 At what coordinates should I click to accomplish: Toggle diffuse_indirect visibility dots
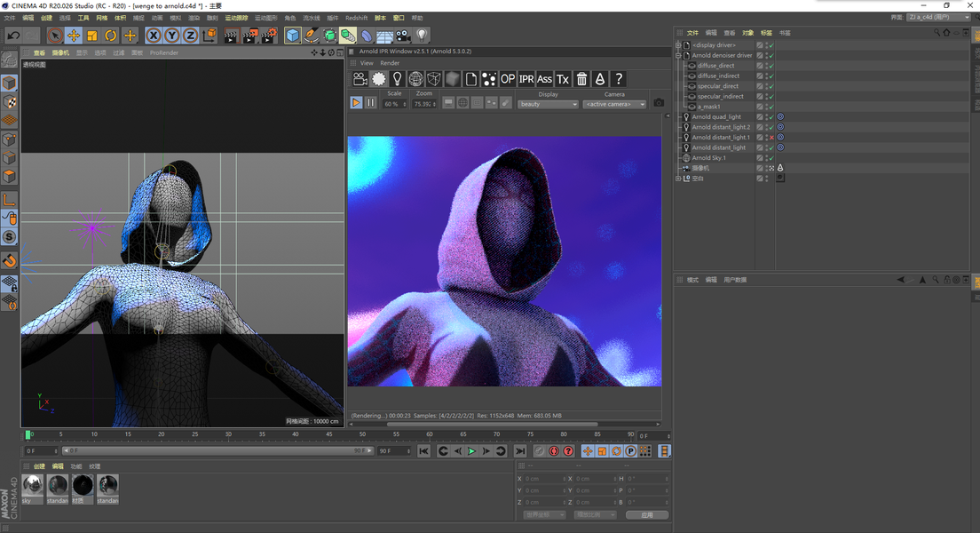766,76
